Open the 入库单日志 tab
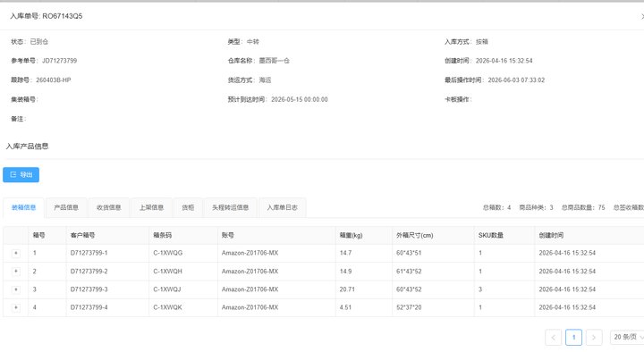The image size is (644, 352). (x=282, y=207)
